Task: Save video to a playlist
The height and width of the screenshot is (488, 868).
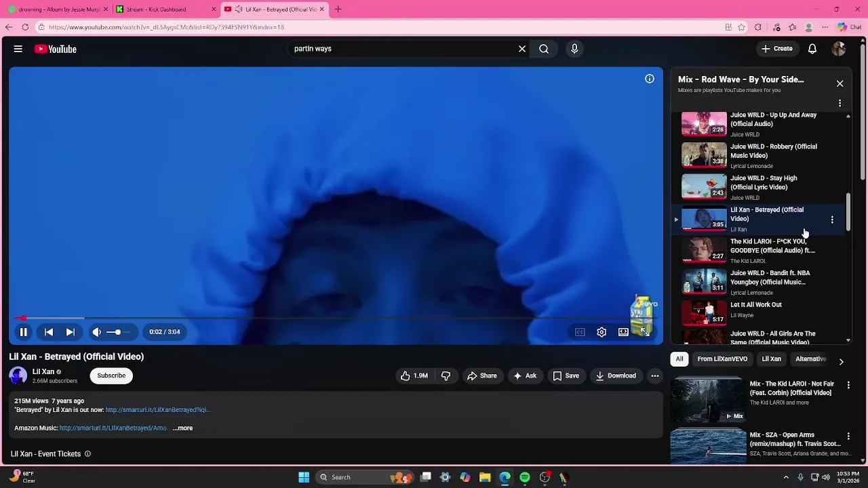Action: tap(566, 375)
